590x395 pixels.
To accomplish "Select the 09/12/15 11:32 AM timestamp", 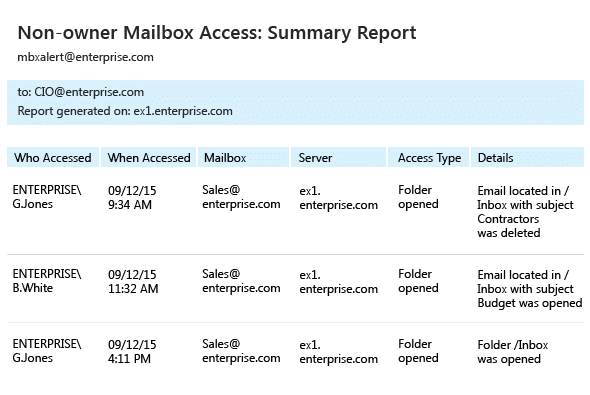I will pyautogui.click(x=133, y=281).
